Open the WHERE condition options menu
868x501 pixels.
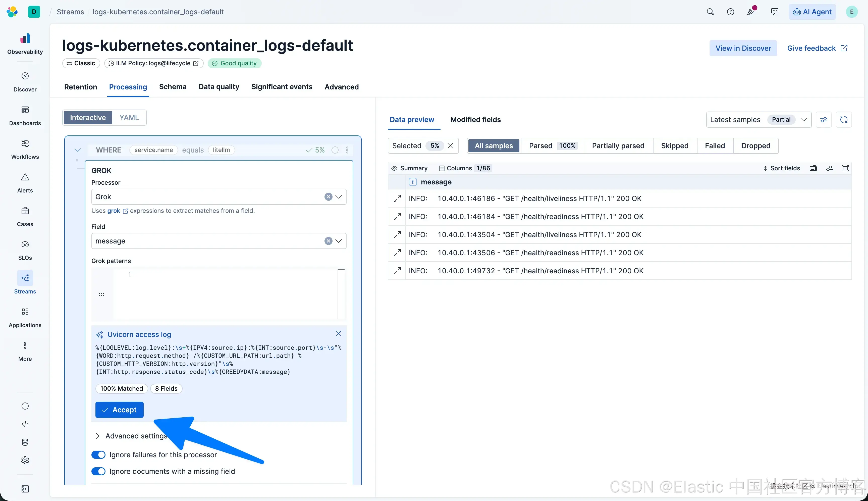tap(347, 150)
